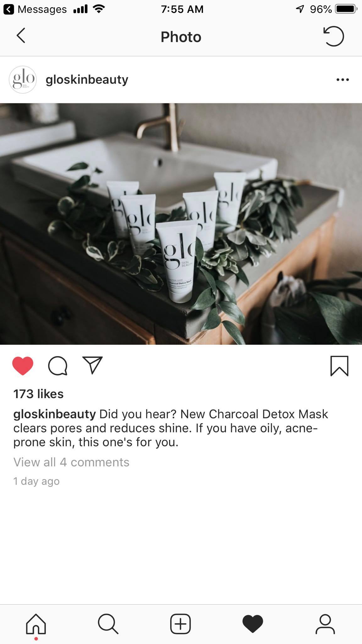This screenshot has width=362, height=644.
Task: Expand View all 4 comments
Action: click(x=71, y=462)
